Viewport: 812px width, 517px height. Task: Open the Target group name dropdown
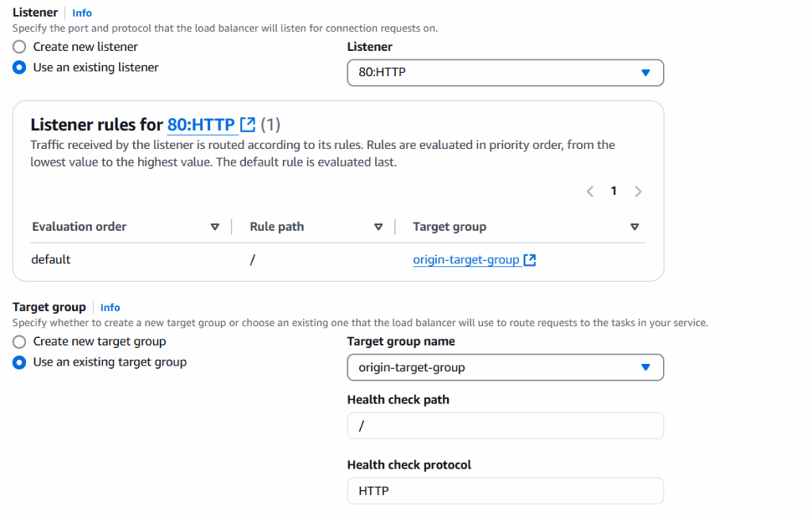[x=505, y=367]
